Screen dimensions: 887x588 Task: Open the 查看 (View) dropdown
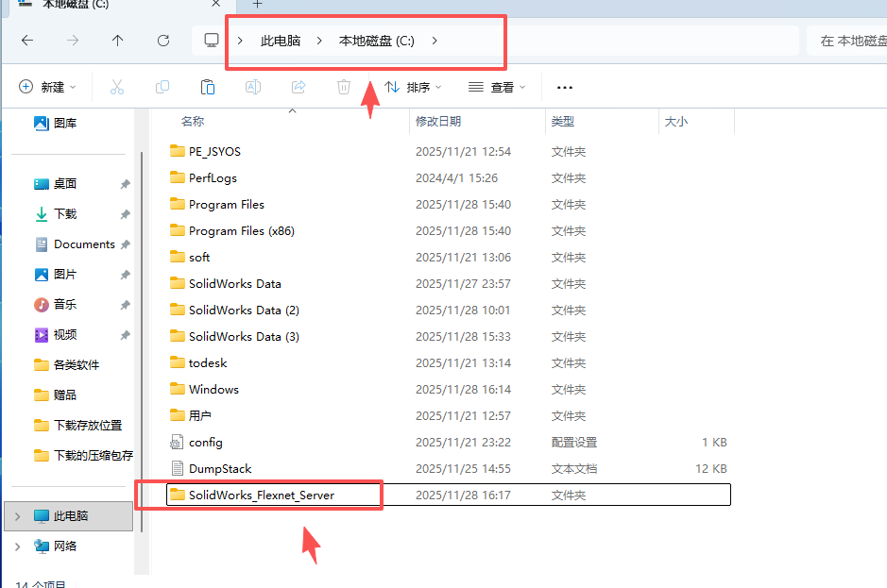[495, 87]
